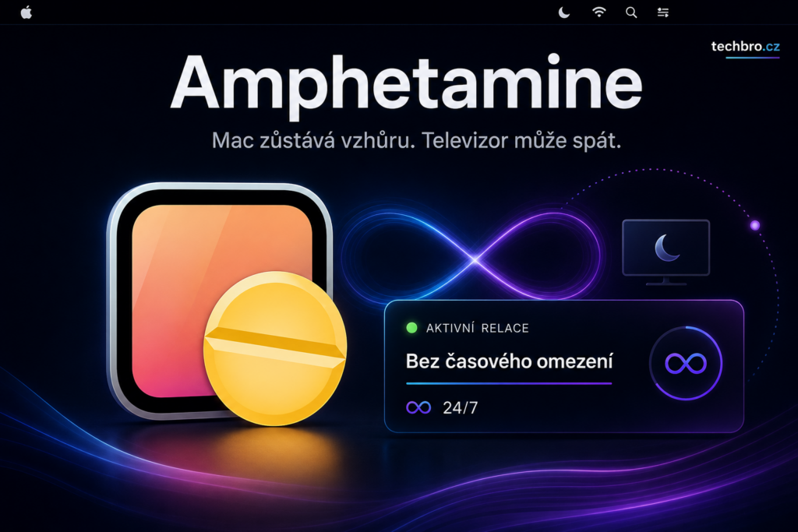The width and height of the screenshot is (798, 532).
Task: Click the '24/7' duration text
Action: click(460, 408)
